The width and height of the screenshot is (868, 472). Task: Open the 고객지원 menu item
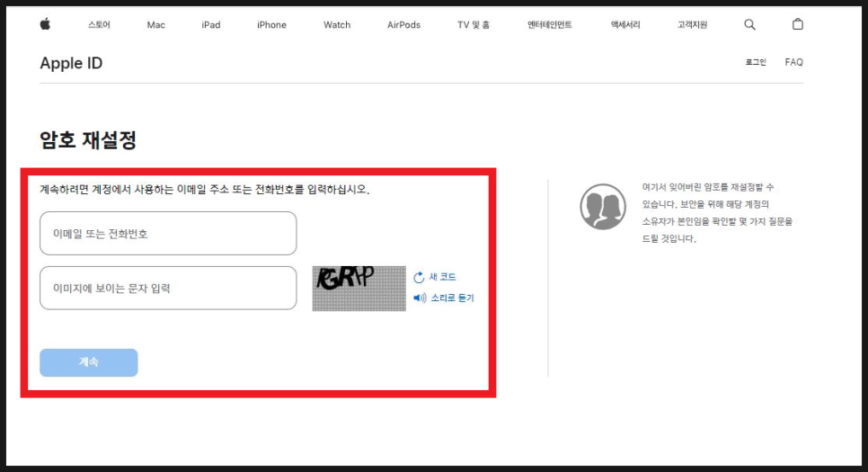[692, 24]
